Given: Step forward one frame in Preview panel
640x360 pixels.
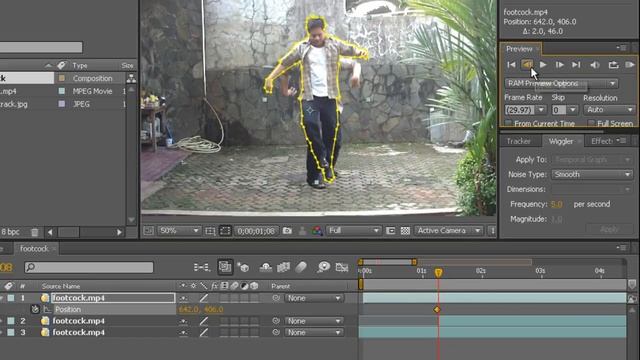Looking at the screenshot, I should pyautogui.click(x=559, y=64).
